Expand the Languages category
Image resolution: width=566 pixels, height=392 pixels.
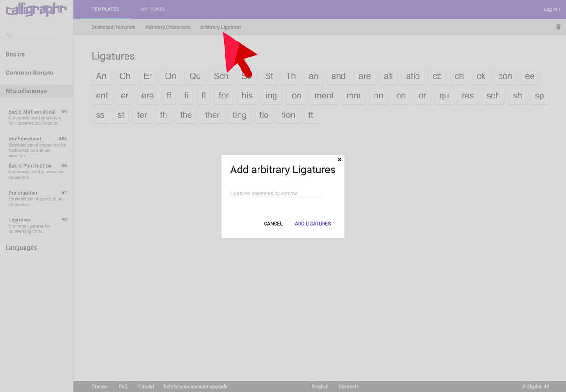(x=21, y=248)
